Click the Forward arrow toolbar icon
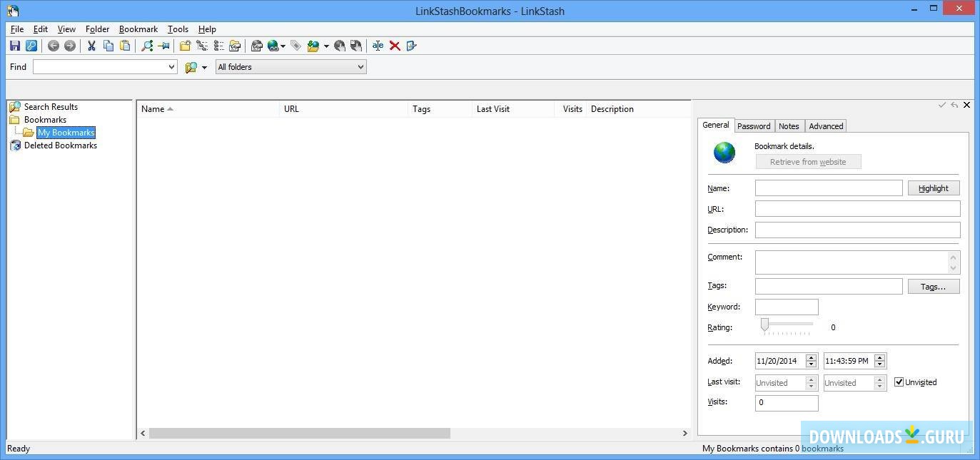 (70, 46)
